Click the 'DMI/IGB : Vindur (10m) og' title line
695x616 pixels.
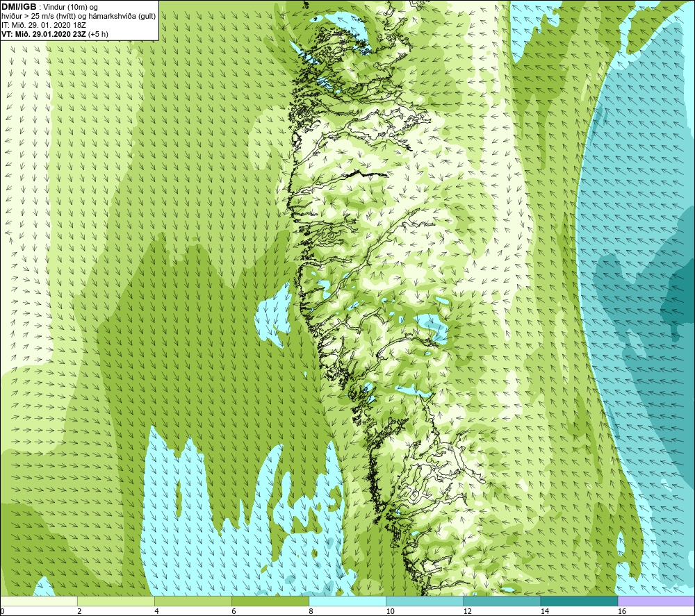point(49,7)
